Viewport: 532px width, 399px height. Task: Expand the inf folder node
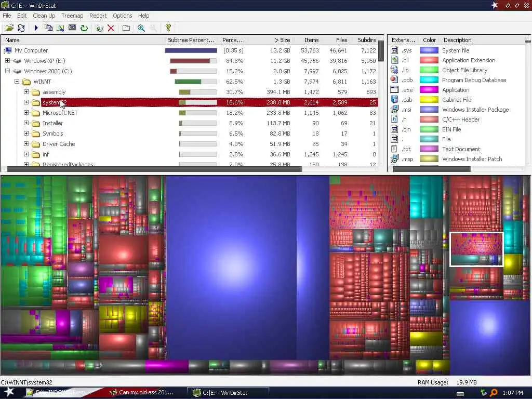coord(26,154)
